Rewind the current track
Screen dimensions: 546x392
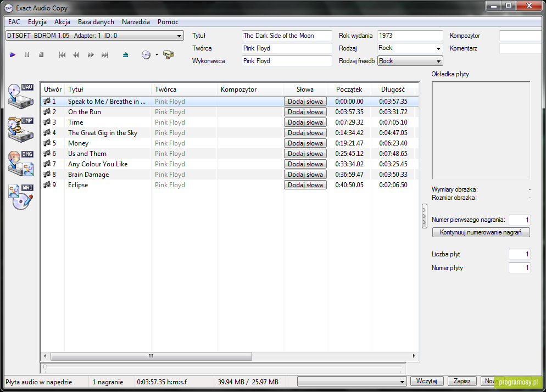tap(76, 55)
